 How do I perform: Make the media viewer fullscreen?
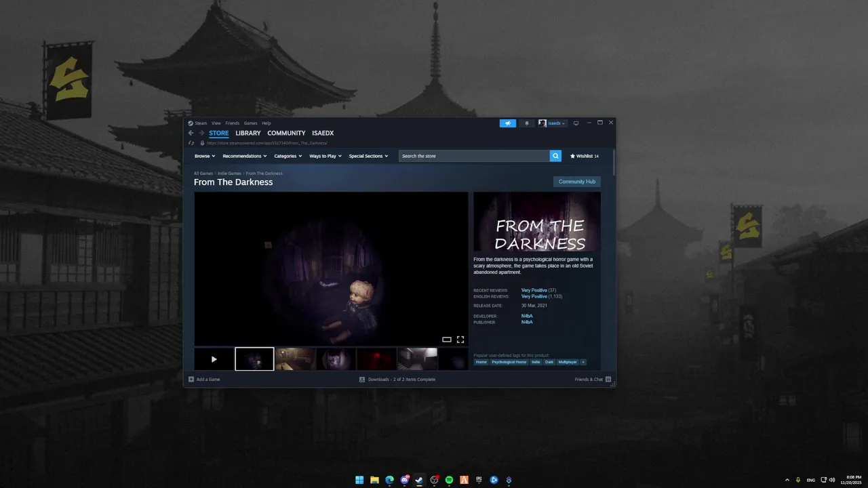[x=460, y=340]
